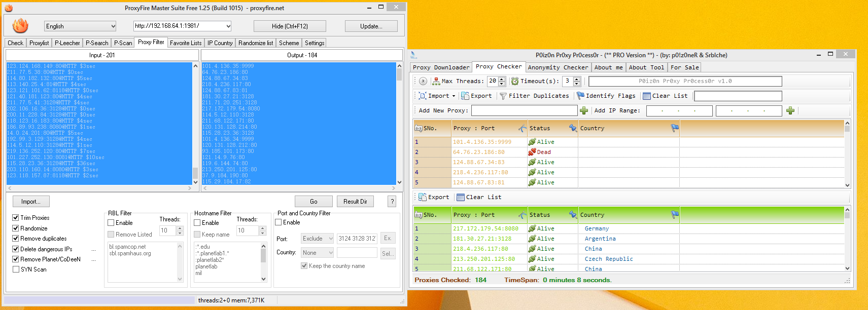
Task: Click the Max Threads network icon
Action: 436,81
